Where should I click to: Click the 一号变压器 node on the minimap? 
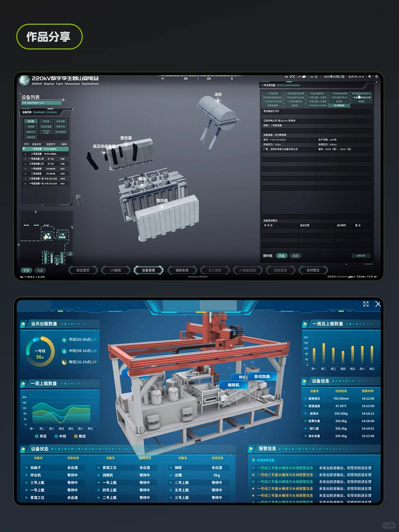click(x=47, y=235)
